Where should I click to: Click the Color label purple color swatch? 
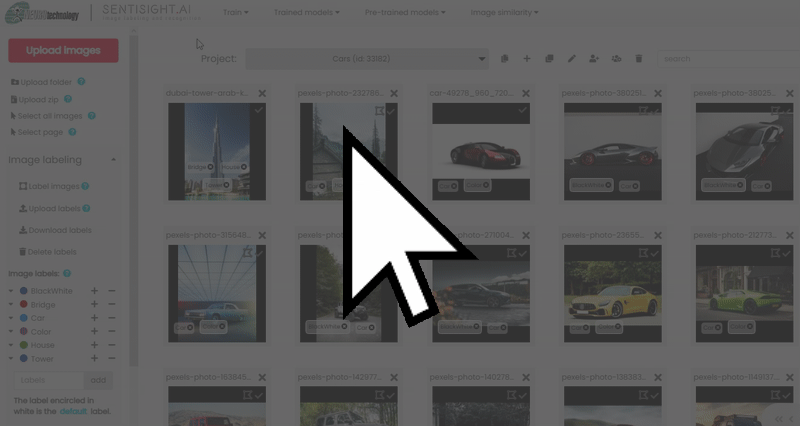tap(23, 331)
